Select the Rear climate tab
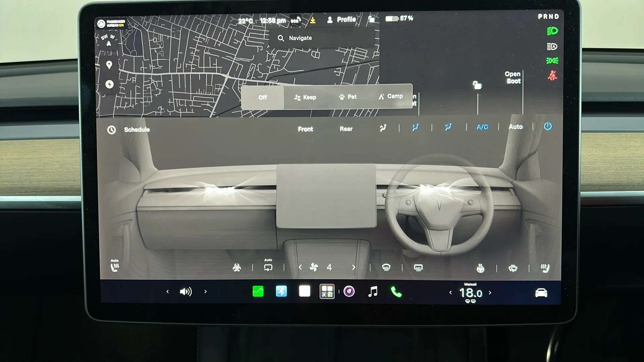The image size is (644, 362). (346, 129)
